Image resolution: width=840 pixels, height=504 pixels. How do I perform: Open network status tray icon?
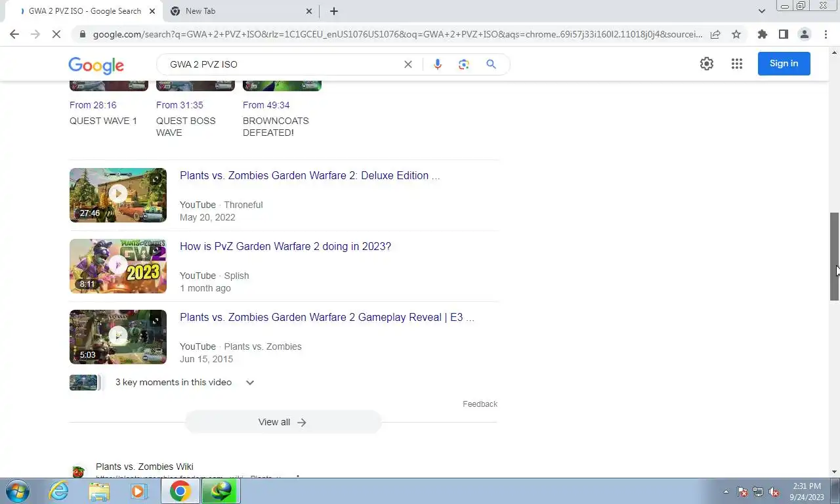pos(758,492)
